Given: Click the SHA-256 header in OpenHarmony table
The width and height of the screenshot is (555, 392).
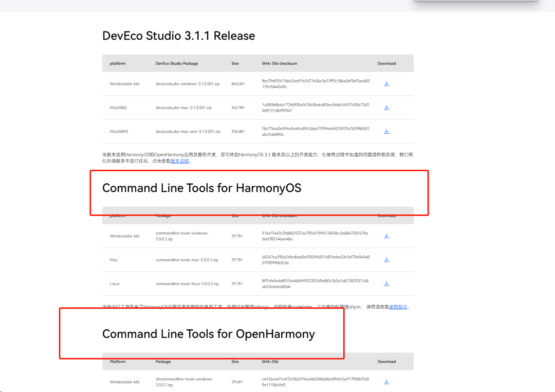Looking at the screenshot, I should [270, 361].
